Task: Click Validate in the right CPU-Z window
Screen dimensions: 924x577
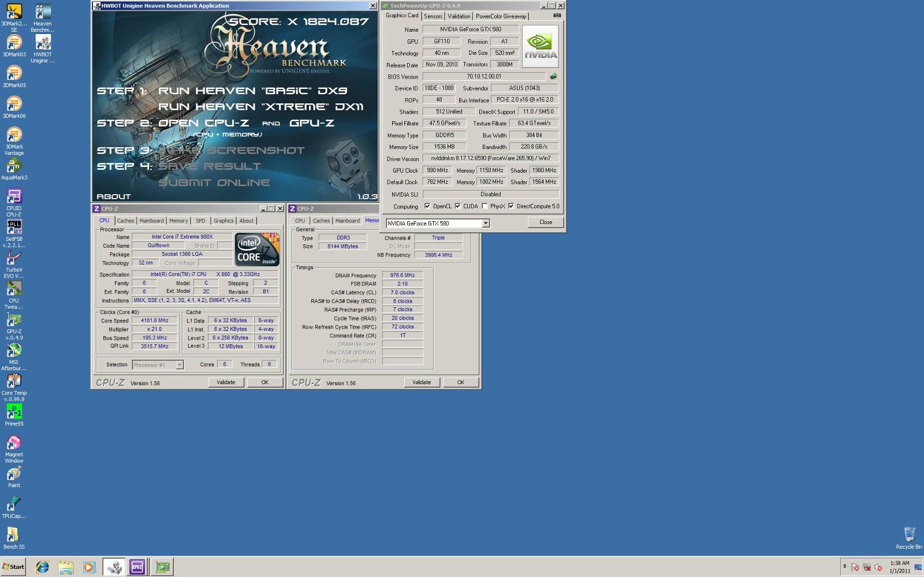Action: click(x=422, y=382)
